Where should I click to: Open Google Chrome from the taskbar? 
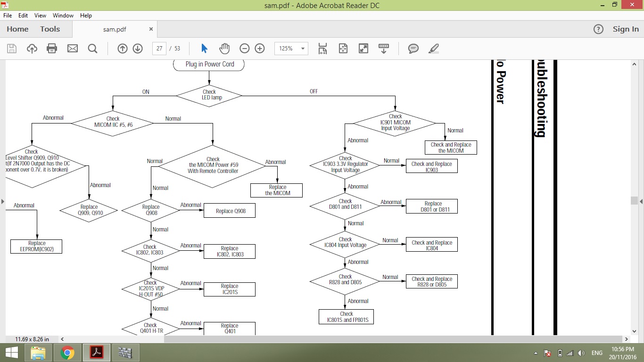click(67, 353)
